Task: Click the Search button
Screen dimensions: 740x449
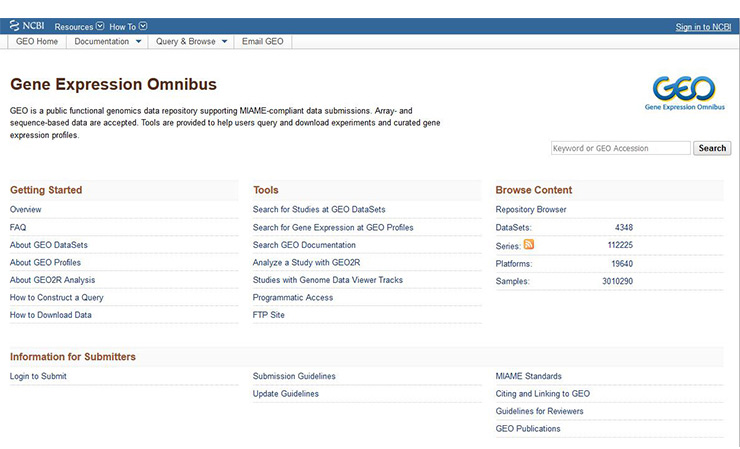Action: (712, 148)
